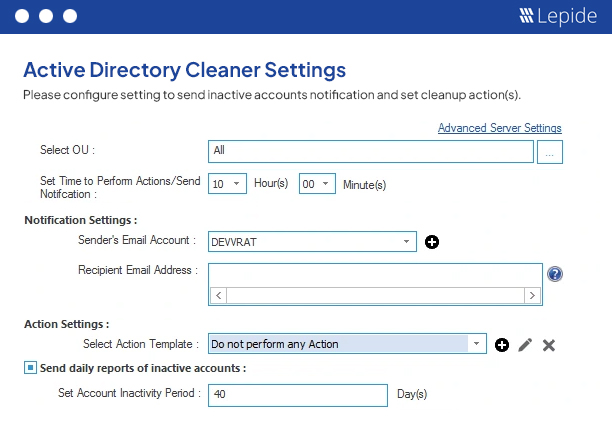Click the Select OU text field
Image resolution: width=612 pixels, height=430 pixels.
[371, 151]
